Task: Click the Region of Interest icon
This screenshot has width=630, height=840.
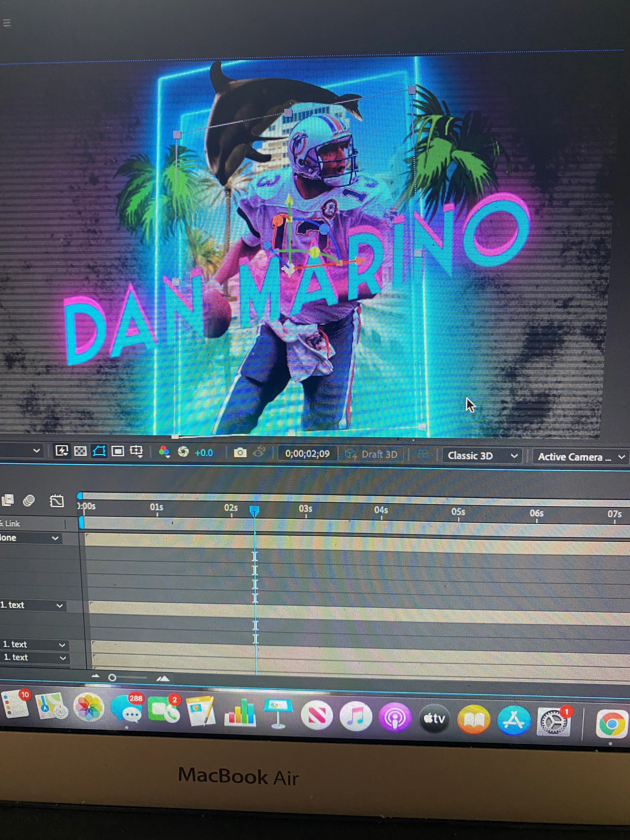Action: click(118, 451)
